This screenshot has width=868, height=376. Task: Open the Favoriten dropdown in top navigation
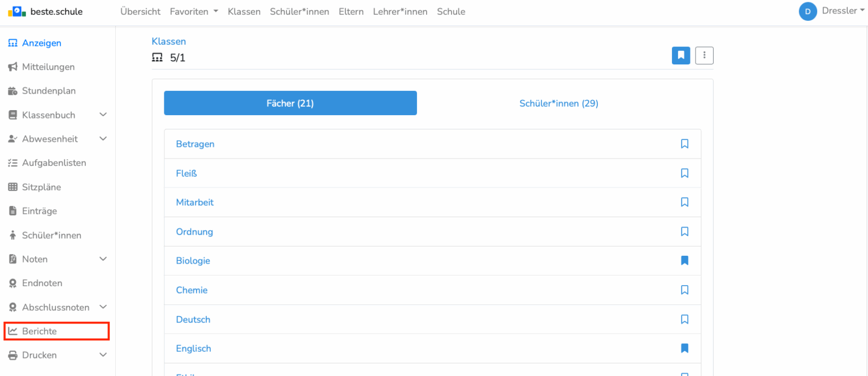pos(194,11)
